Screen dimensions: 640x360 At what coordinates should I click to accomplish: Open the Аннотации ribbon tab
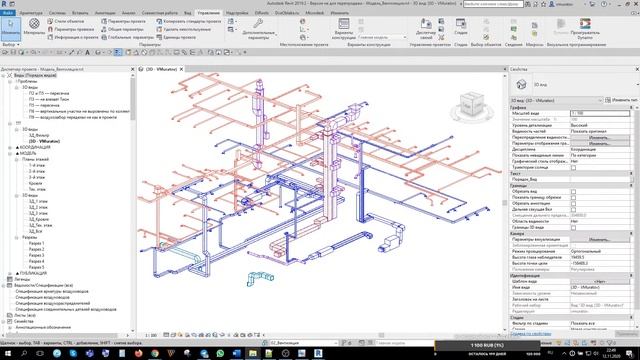pos(105,13)
